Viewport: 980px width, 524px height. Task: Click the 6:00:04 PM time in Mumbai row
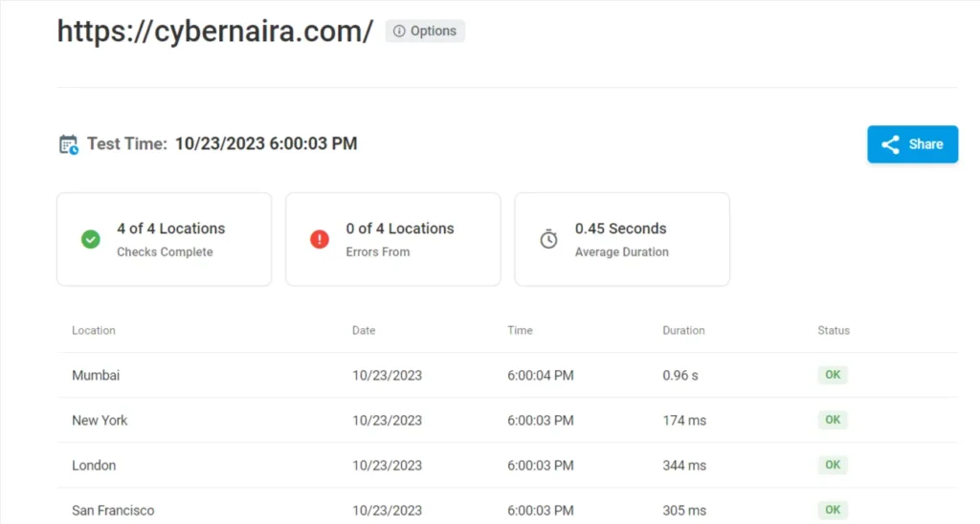tap(541, 376)
